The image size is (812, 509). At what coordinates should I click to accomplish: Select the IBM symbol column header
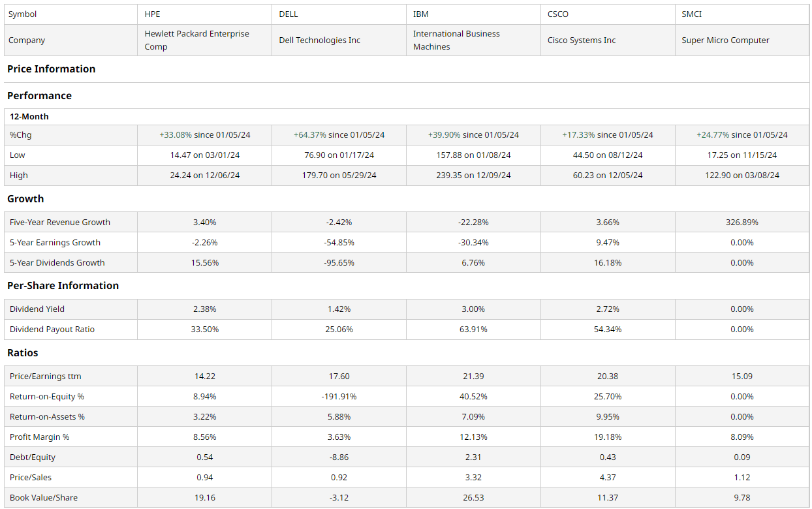coord(421,14)
